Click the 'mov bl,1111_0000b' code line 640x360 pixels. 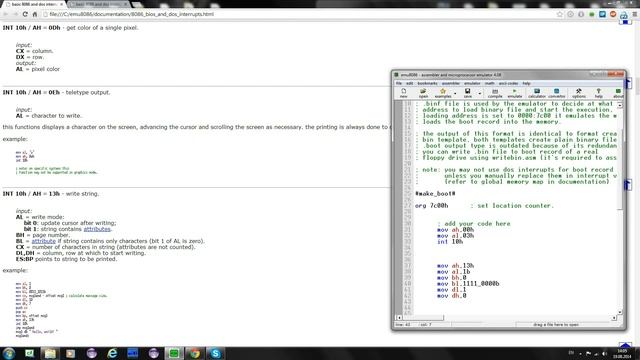pos(468,284)
